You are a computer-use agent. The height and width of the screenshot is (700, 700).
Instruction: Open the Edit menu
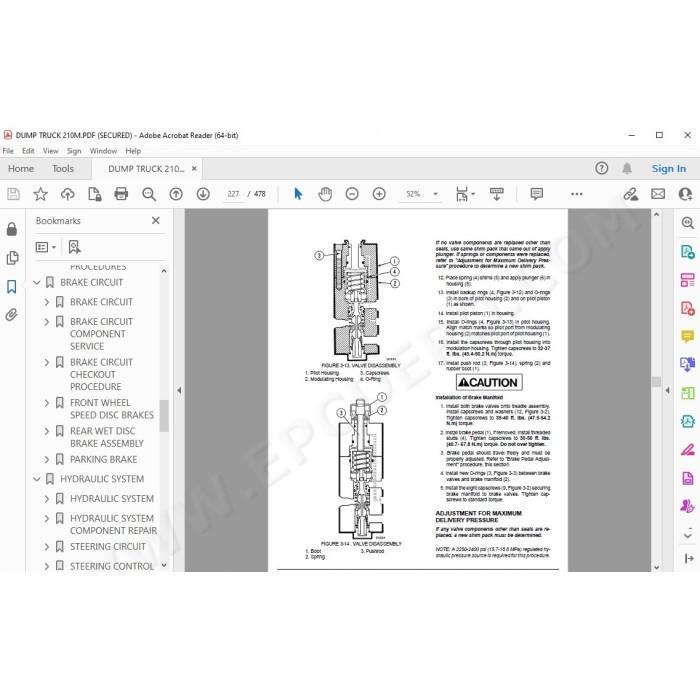(28, 151)
